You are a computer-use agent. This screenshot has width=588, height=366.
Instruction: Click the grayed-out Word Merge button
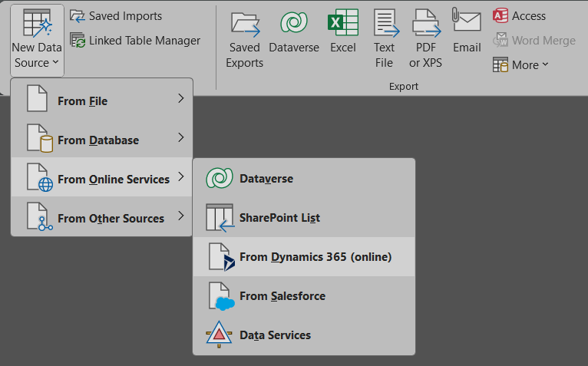pyautogui.click(x=533, y=41)
